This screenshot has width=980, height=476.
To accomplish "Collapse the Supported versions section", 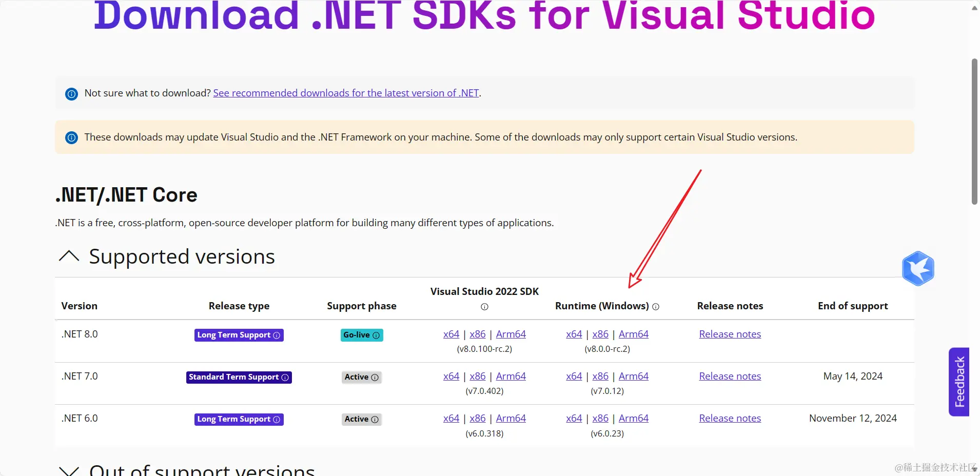I will (69, 256).
